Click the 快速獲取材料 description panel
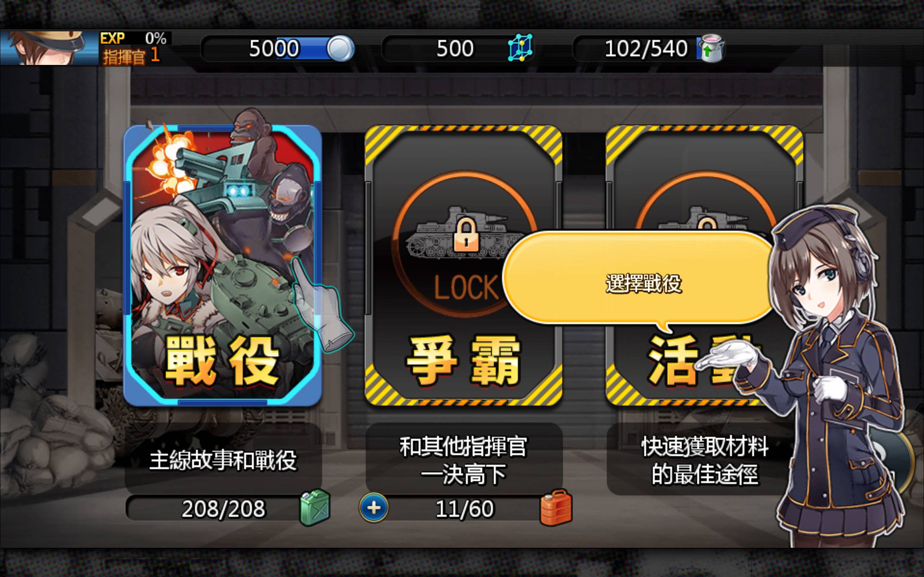This screenshot has height=577, width=924. pos(696,459)
